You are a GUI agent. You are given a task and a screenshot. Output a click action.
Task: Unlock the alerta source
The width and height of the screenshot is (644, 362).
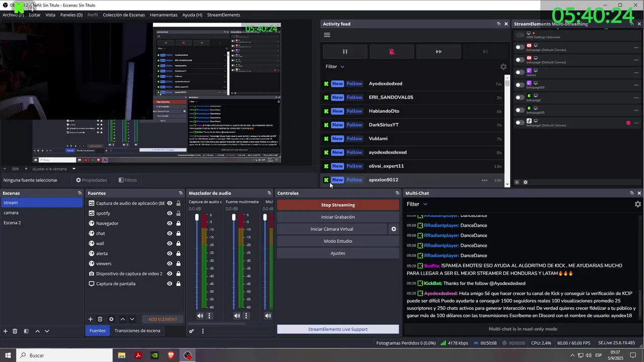point(178,253)
